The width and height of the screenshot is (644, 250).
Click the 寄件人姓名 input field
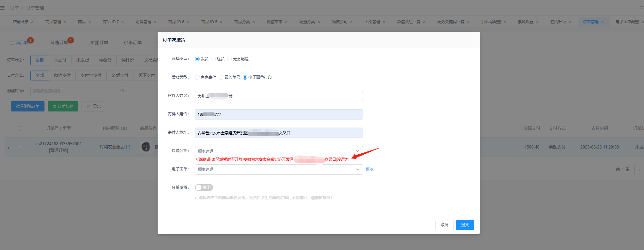point(279,96)
